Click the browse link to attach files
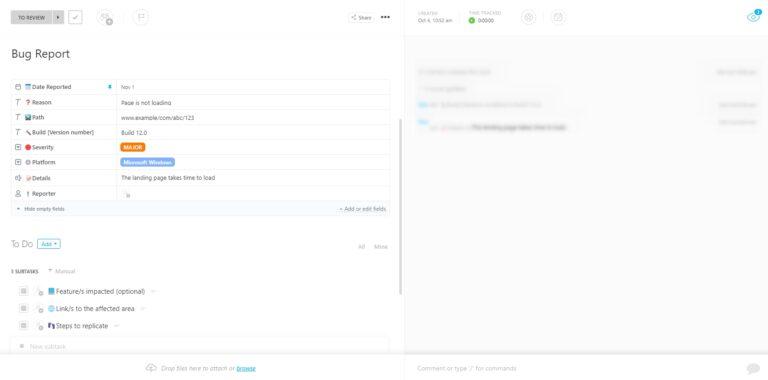The width and height of the screenshot is (768, 380). coord(246,368)
